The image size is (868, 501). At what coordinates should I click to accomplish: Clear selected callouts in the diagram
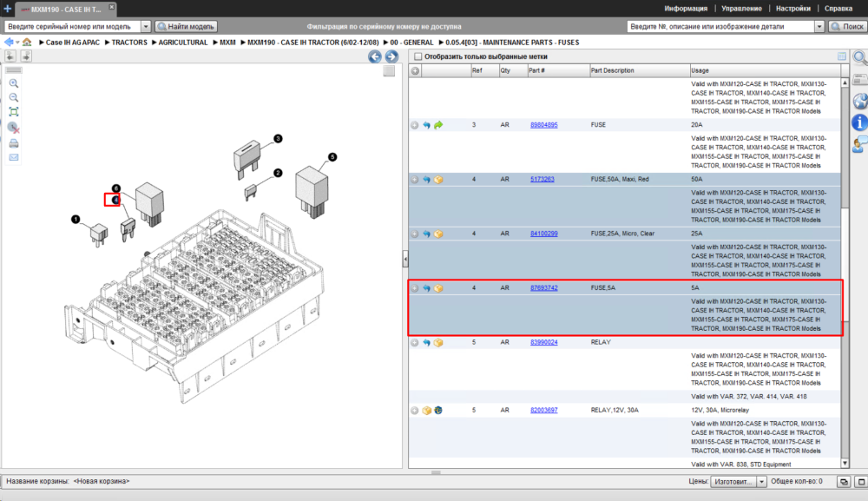point(14,128)
